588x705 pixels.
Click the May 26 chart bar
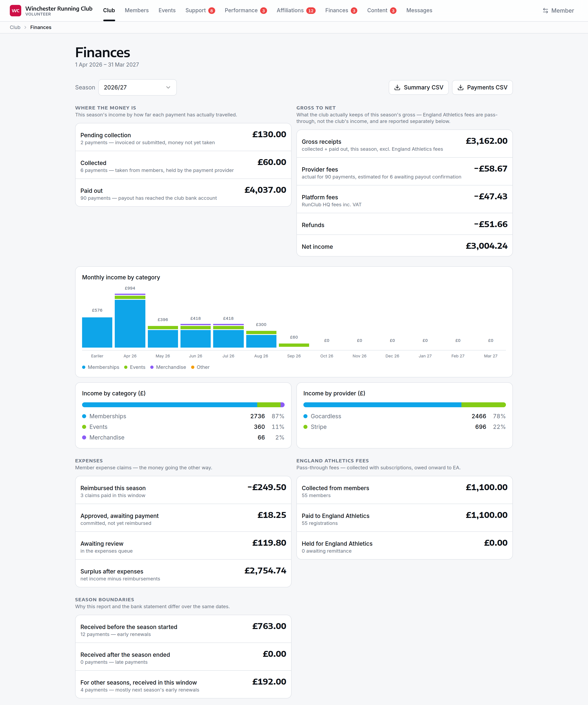(x=163, y=337)
